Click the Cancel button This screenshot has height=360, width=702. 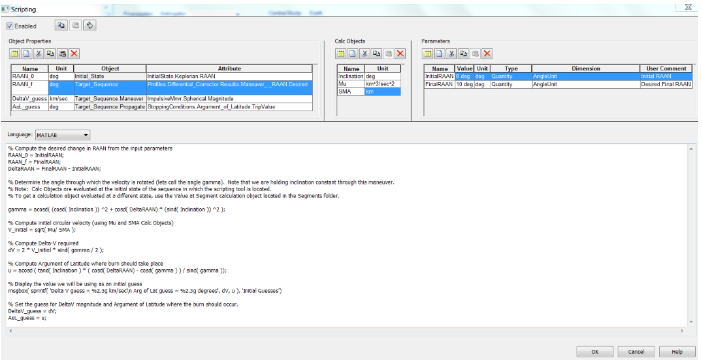coord(636,352)
